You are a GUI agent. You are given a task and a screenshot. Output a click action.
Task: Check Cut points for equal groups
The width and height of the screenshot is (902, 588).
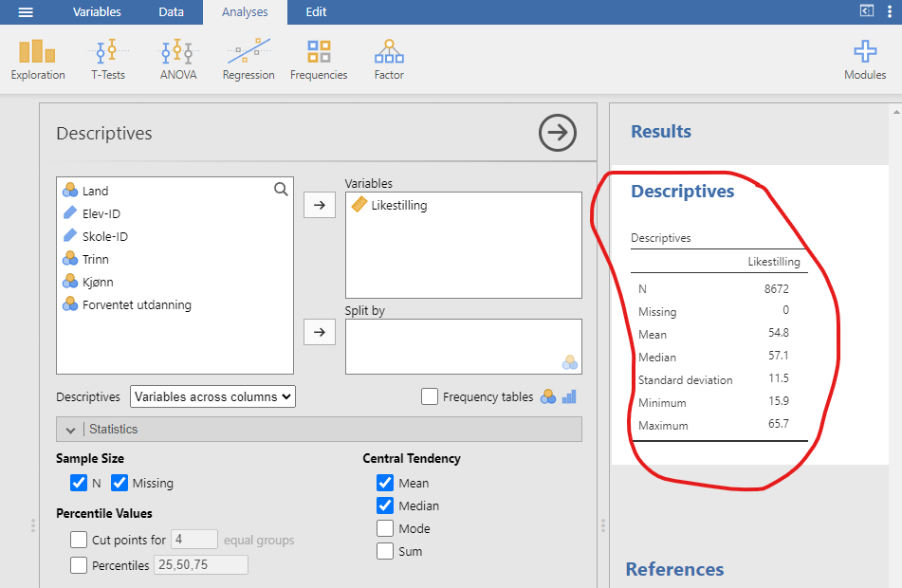click(79, 540)
